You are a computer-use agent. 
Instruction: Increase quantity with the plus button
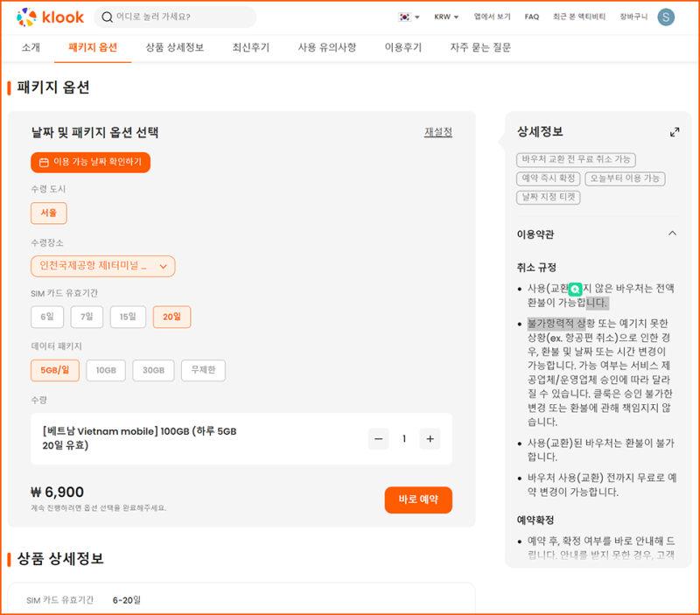[430, 438]
